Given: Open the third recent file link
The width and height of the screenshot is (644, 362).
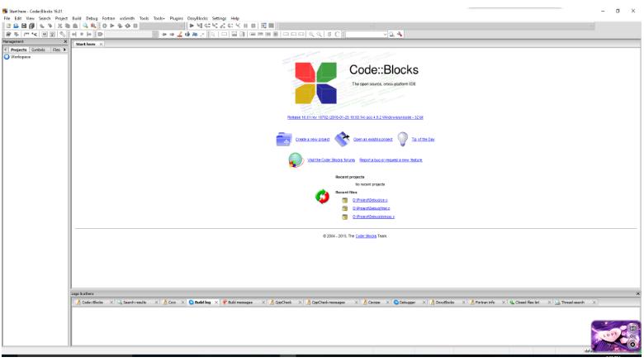Looking at the screenshot, I should coord(373,217).
